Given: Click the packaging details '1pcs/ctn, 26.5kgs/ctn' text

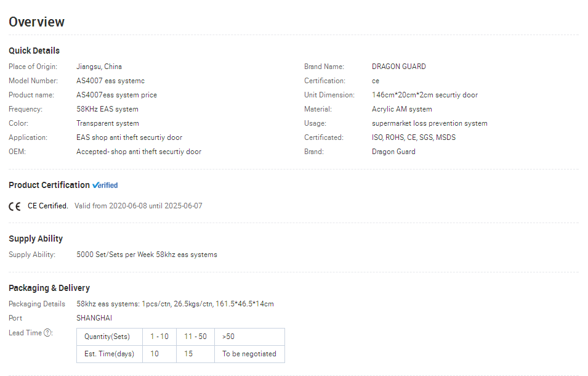Looking at the screenshot, I should click(x=177, y=304).
